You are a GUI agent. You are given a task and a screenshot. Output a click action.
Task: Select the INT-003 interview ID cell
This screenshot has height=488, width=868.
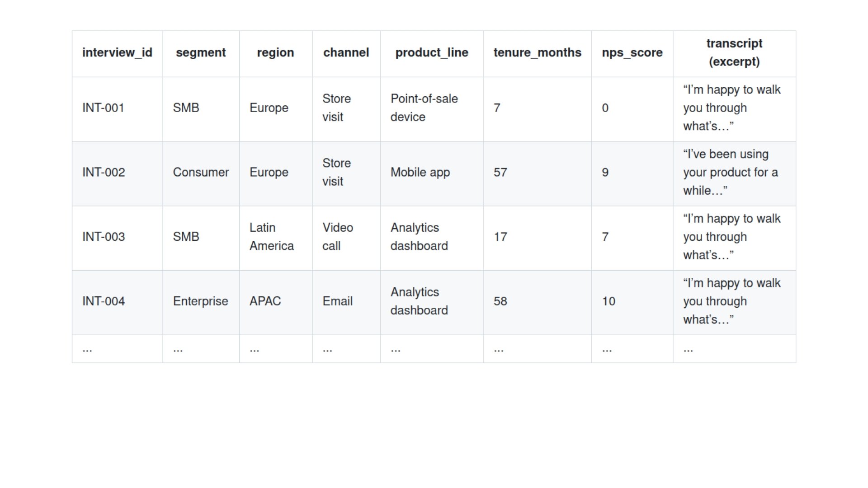(104, 237)
